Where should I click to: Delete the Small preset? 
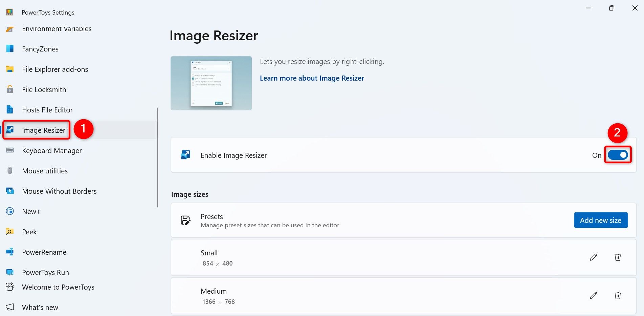618,257
